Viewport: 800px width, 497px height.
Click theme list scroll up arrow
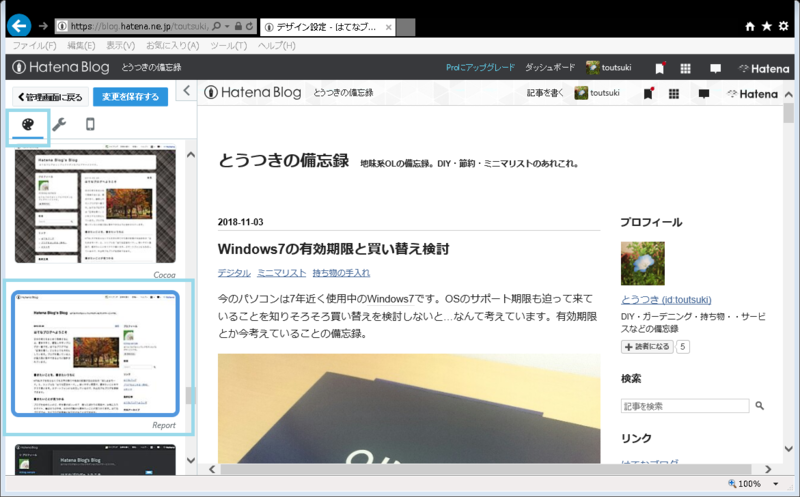coord(190,155)
